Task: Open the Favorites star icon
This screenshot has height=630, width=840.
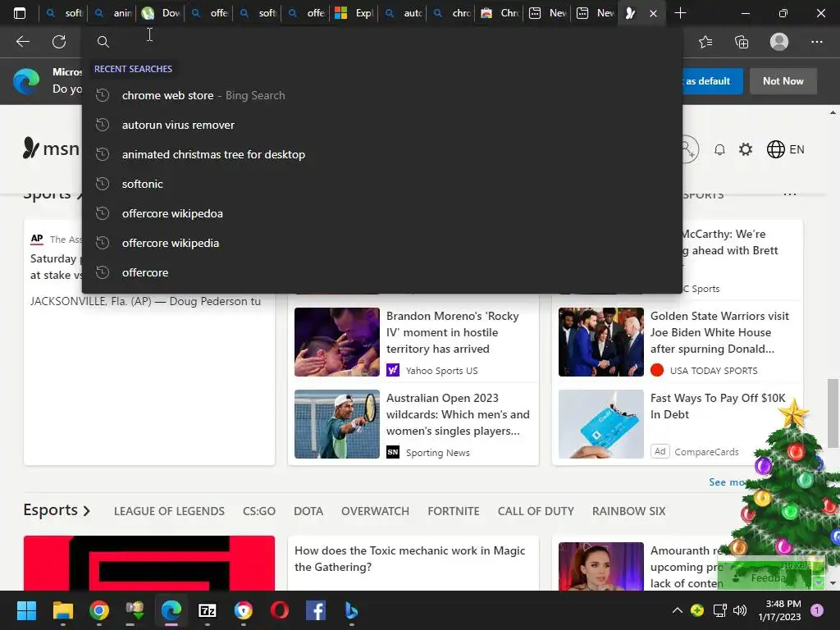Action: pos(705,42)
